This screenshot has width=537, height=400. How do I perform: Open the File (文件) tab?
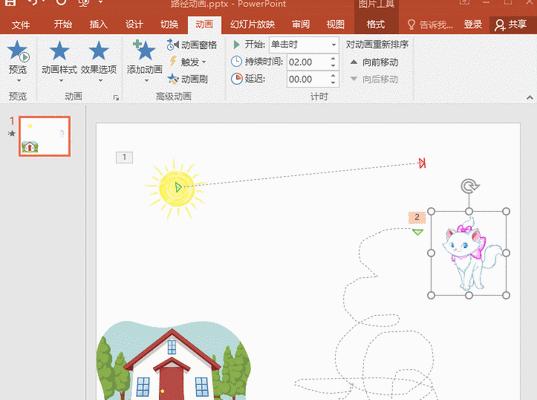click(x=21, y=25)
